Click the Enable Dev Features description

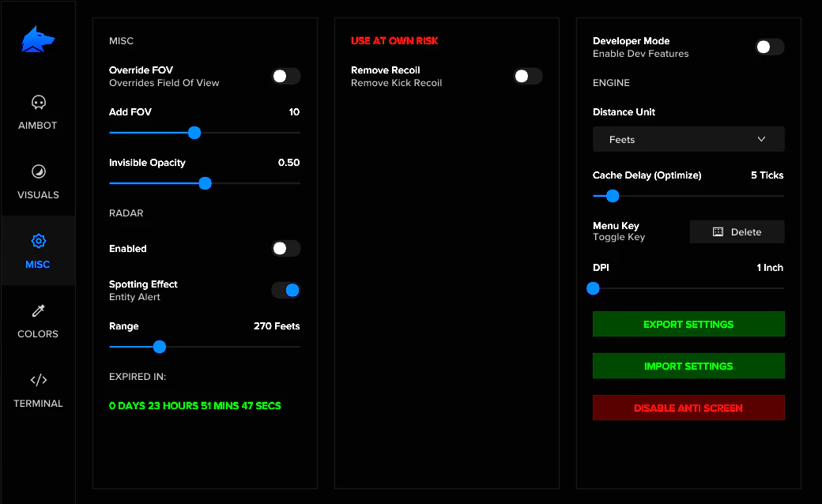(x=641, y=54)
